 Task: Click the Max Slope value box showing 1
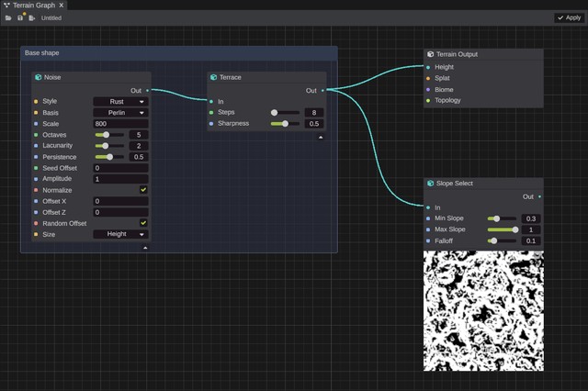[531, 229]
